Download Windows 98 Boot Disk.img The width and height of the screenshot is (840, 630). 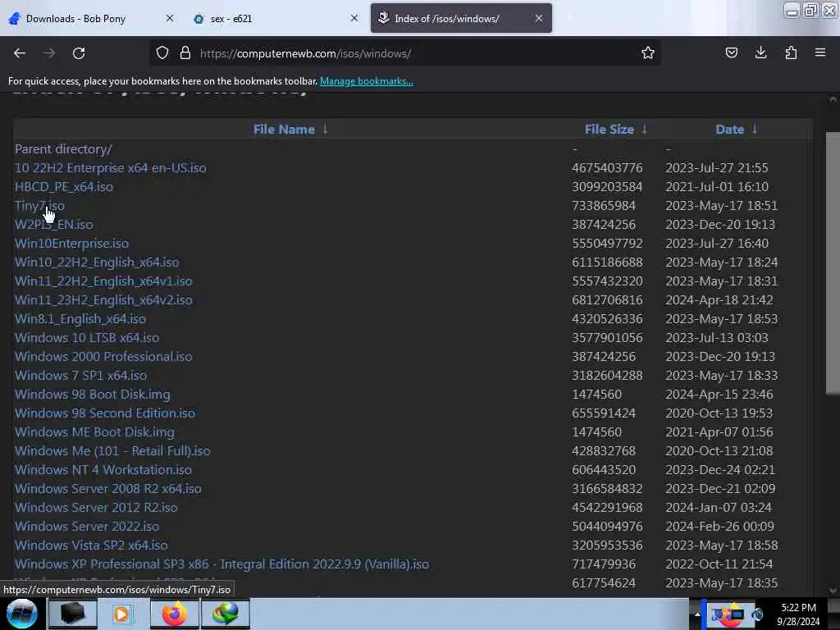pyautogui.click(x=92, y=395)
